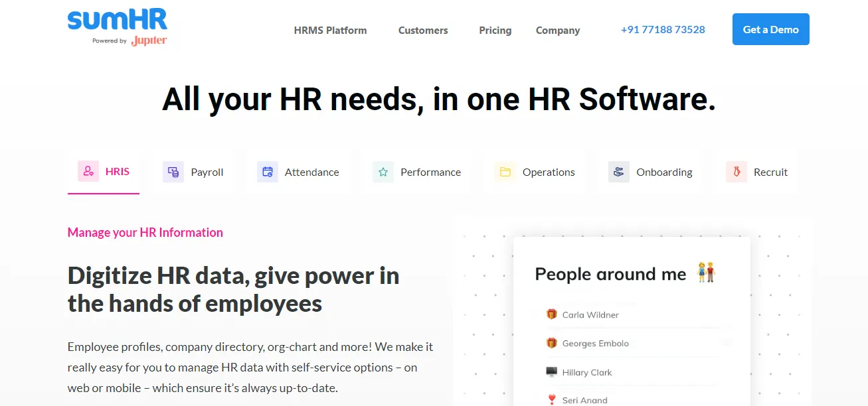868x406 pixels.
Task: Click the Attendance calendar icon
Action: tap(268, 172)
